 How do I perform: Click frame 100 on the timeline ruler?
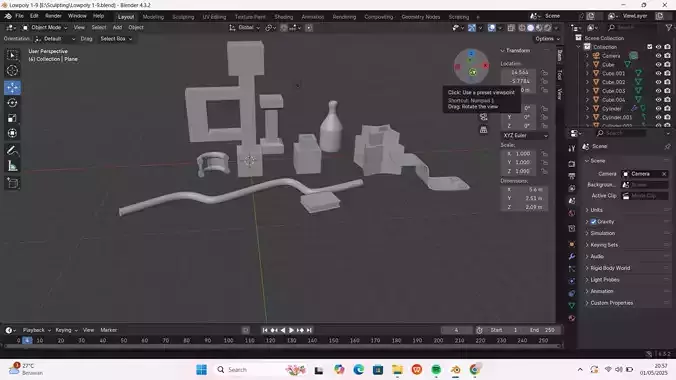coord(228,341)
